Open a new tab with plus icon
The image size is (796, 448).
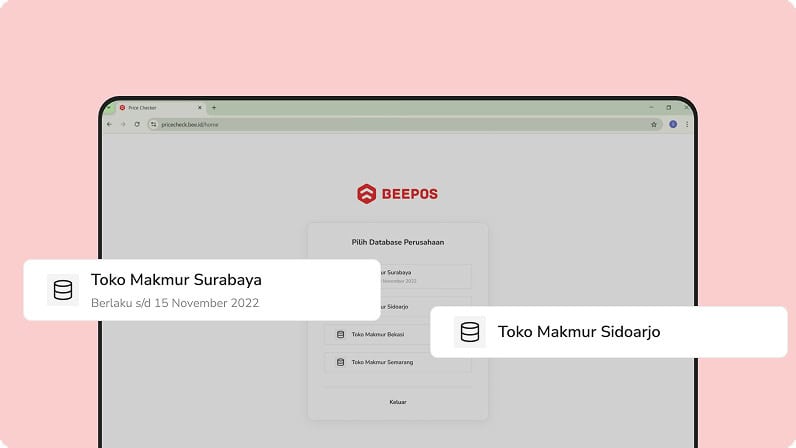pyautogui.click(x=214, y=108)
